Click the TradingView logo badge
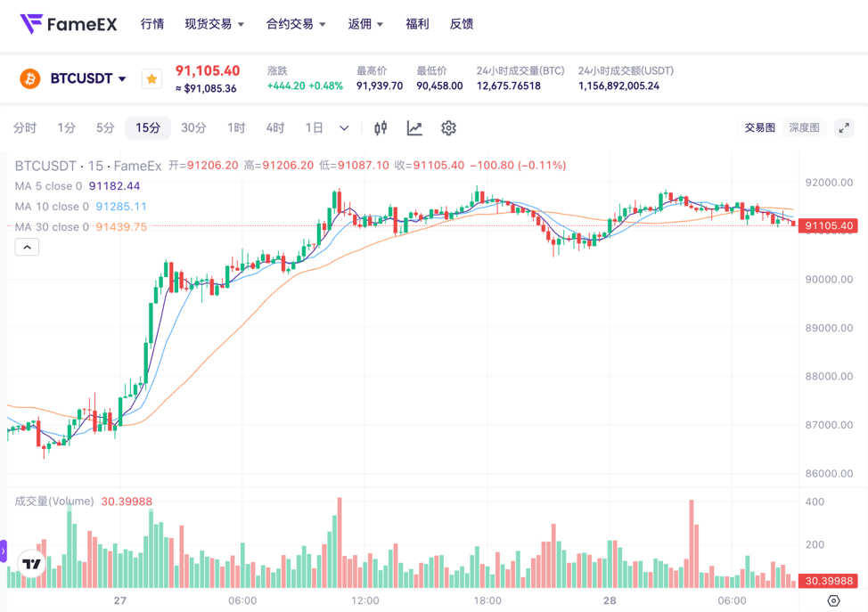 tap(32, 563)
